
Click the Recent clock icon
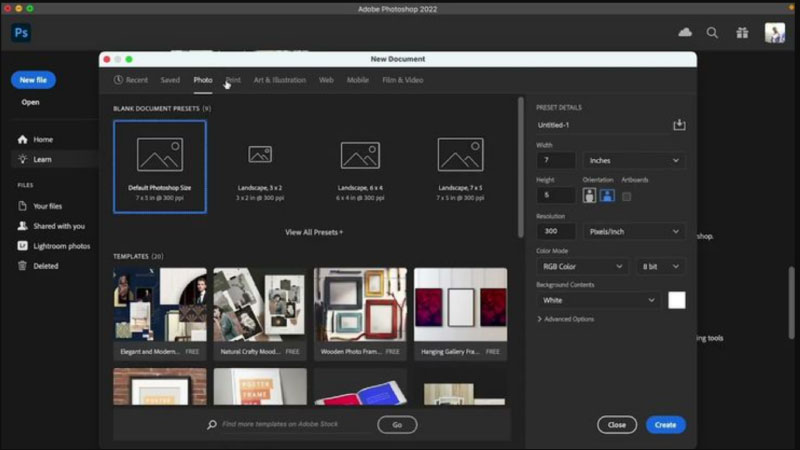click(x=118, y=80)
